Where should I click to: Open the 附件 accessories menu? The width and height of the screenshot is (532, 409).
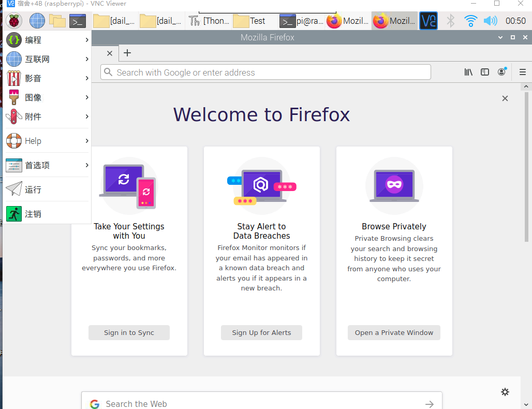click(47, 116)
